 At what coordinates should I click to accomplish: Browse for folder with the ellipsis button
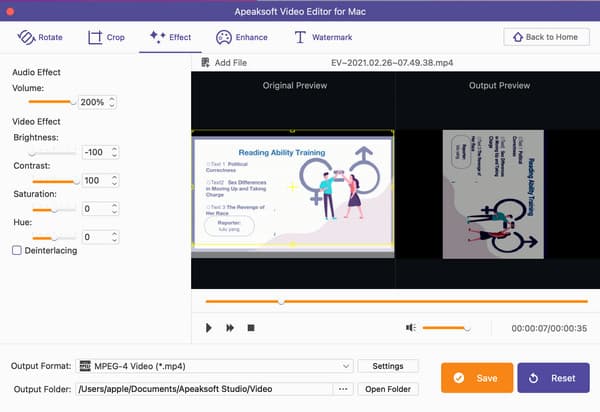click(x=343, y=389)
